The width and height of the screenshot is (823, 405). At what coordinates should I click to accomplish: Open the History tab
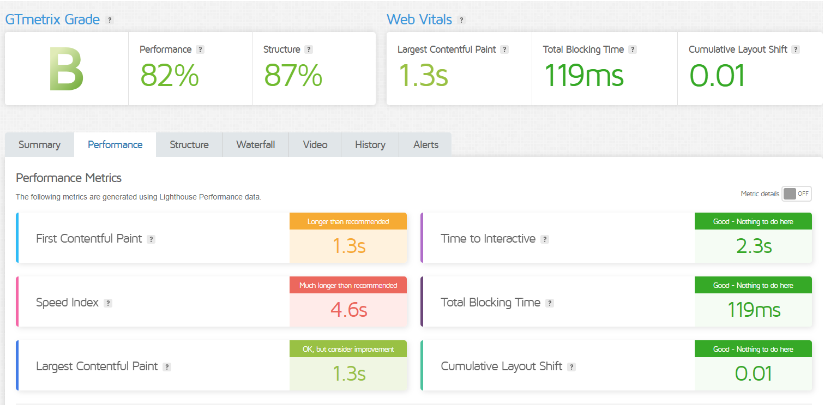pyautogui.click(x=370, y=145)
